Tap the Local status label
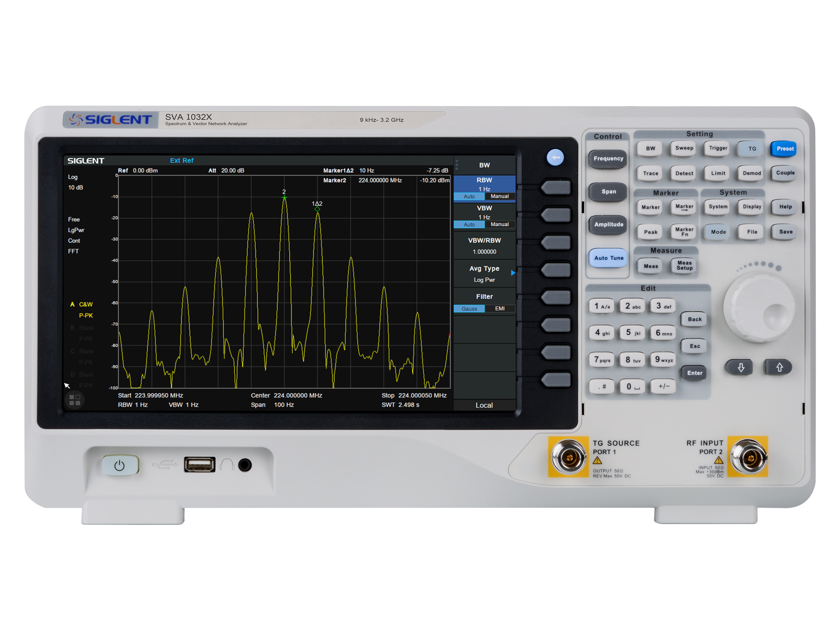This screenshot has height=630, width=840. click(x=484, y=405)
